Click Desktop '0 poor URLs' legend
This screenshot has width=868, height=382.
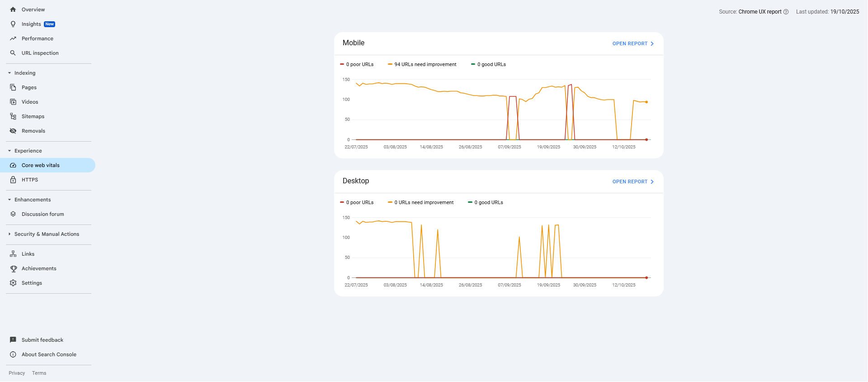click(x=357, y=203)
